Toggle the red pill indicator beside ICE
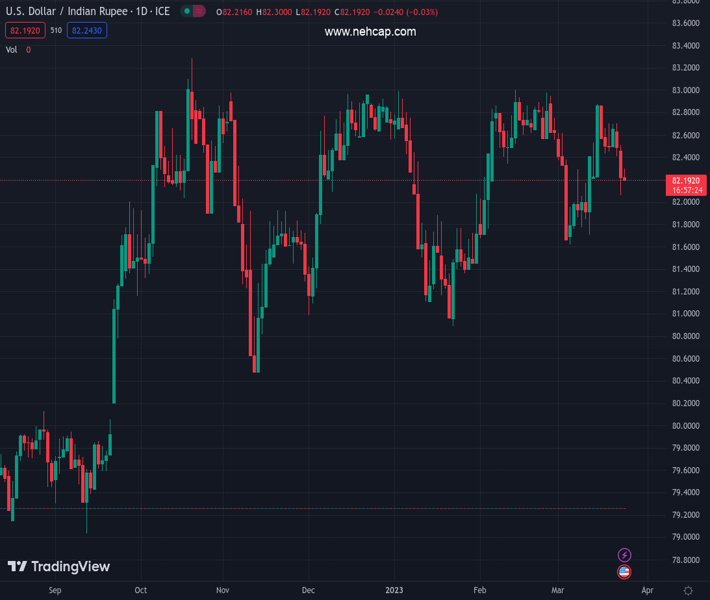Viewport: 710px width, 600px height. coord(199,12)
